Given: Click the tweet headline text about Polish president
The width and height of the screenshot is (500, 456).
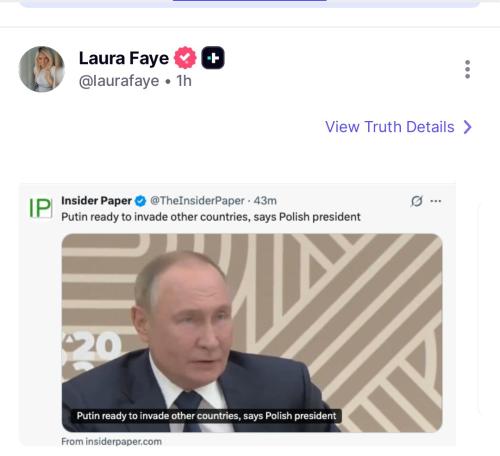Looking at the screenshot, I should click(x=211, y=217).
